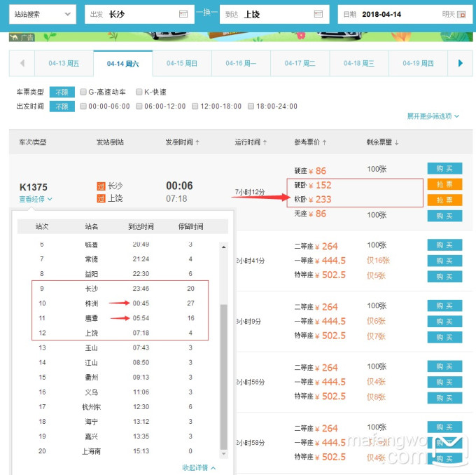The image size is (476, 475).
Task: Click the station picker icon in arrival field
Action: tap(318, 14)
